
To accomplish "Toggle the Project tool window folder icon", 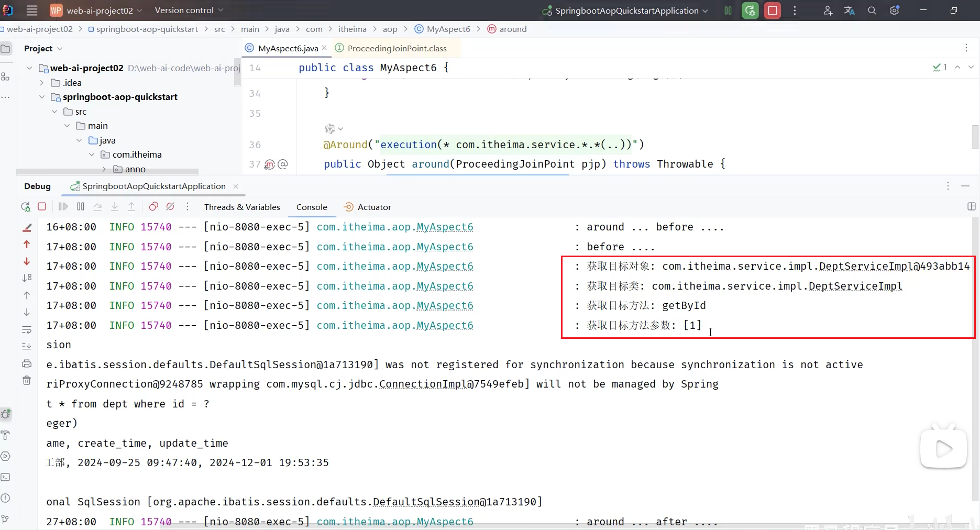I will click(x=6, y=49).
